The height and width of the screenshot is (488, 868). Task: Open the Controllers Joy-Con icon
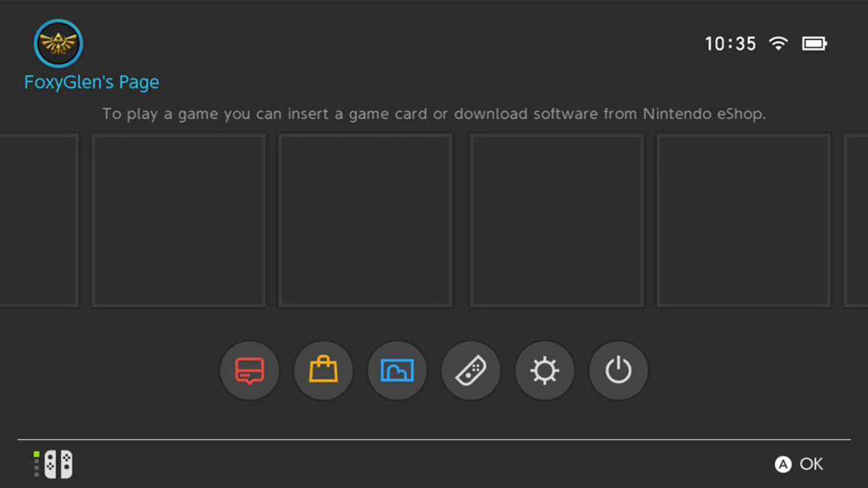[471, 370]
